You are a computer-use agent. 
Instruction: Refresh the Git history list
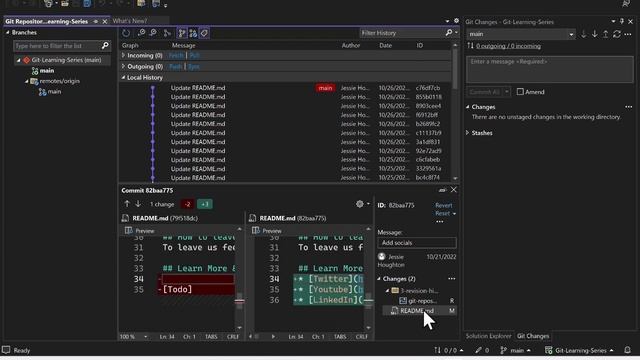click(126, 33)
